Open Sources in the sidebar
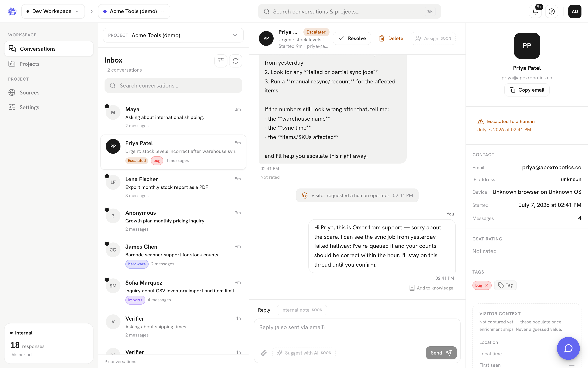This screenshot has height=368, width=588. coord(49,92)
